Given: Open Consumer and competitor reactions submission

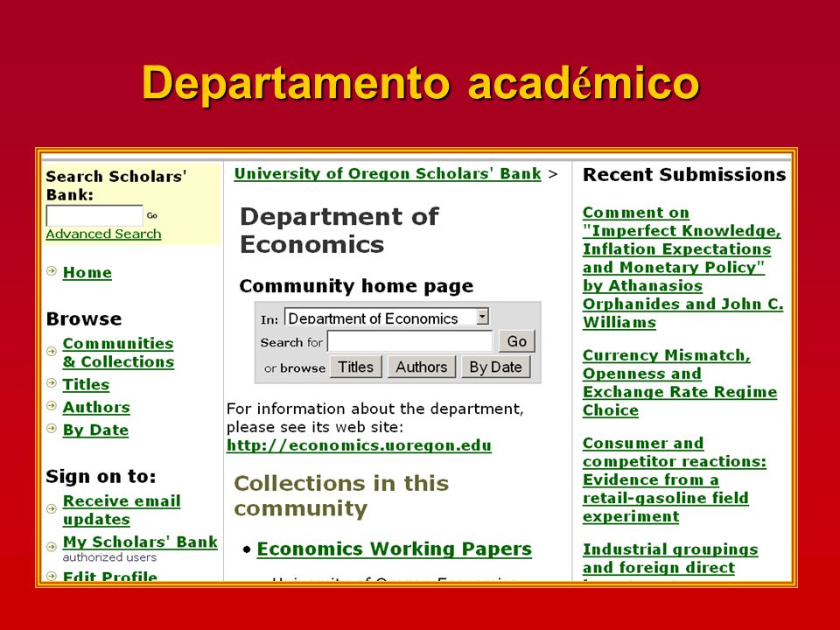Looking at the screenshot, I should coord(675,479).
